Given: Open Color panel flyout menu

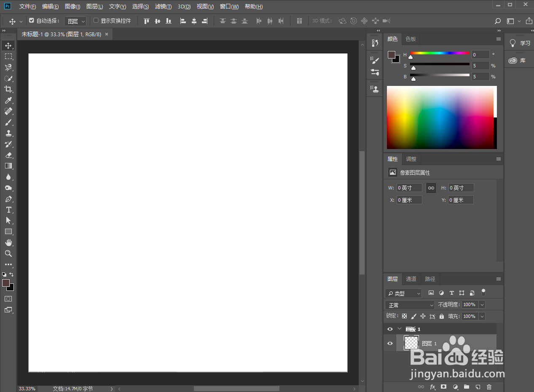Looking at the screenshot, I should pos(499,39).
